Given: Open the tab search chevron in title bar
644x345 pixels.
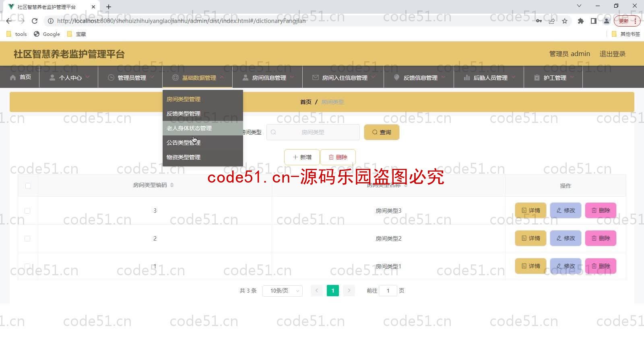Looking at the screenshot, I should (579, 6).
